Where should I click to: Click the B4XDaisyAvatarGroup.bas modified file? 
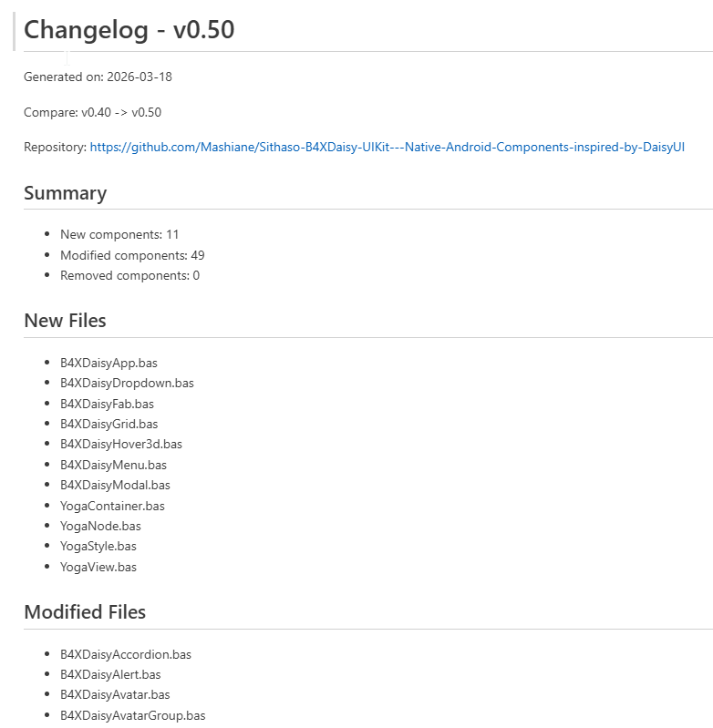point(132,715)
